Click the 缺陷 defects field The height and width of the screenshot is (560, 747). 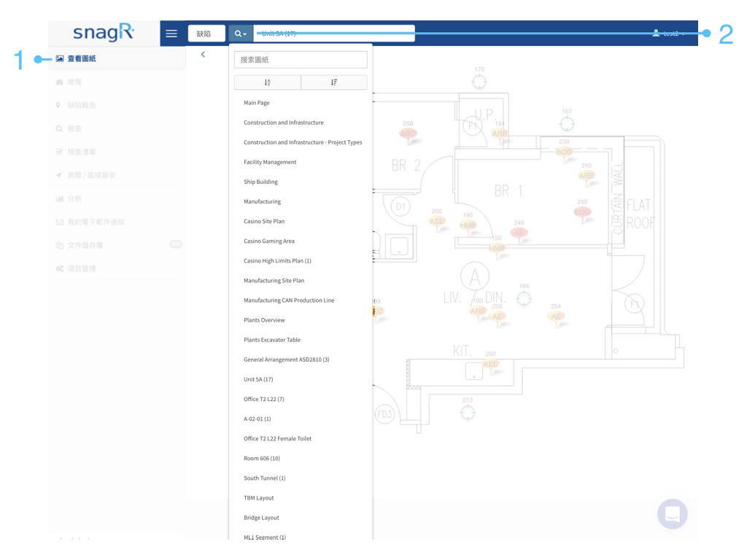tap(206, 34)
